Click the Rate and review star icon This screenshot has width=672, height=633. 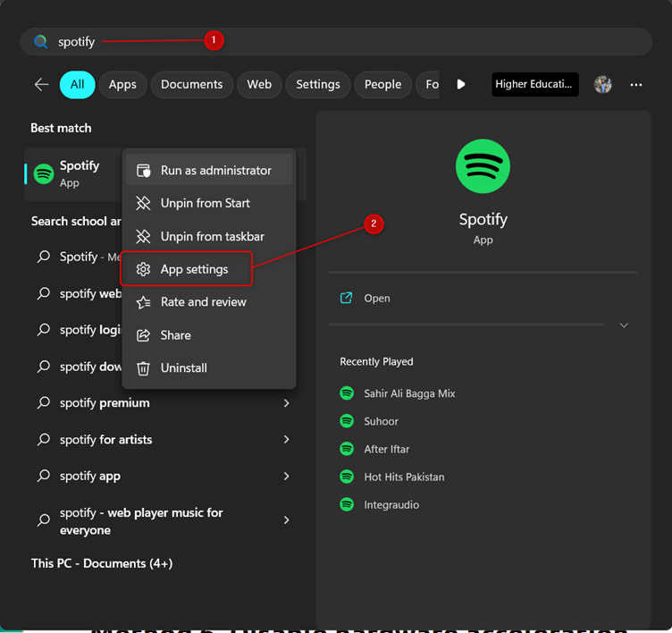(143, 302)
